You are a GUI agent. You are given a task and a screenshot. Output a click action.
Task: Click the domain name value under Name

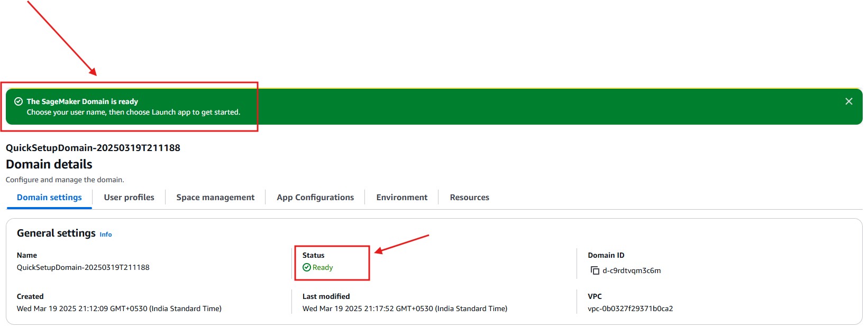(83, 268)
